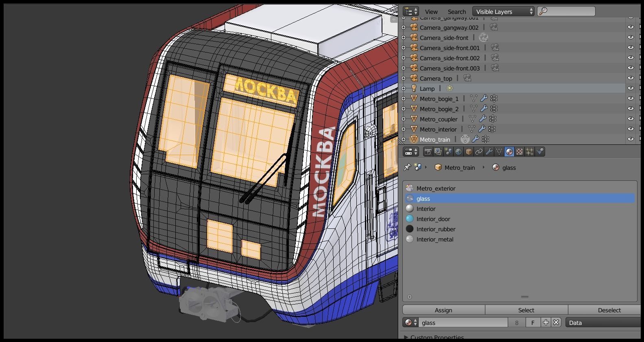
Task: Unlink the glass material with the X button
Action: pos(556,322)
